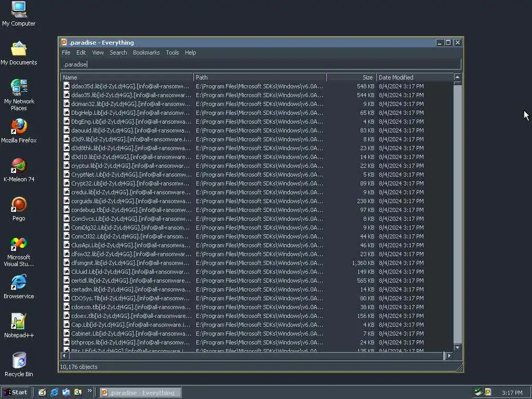This screenshot has height=399, width=532.
Task: Click the 10,176 objects status text
Action: point(79,367)
